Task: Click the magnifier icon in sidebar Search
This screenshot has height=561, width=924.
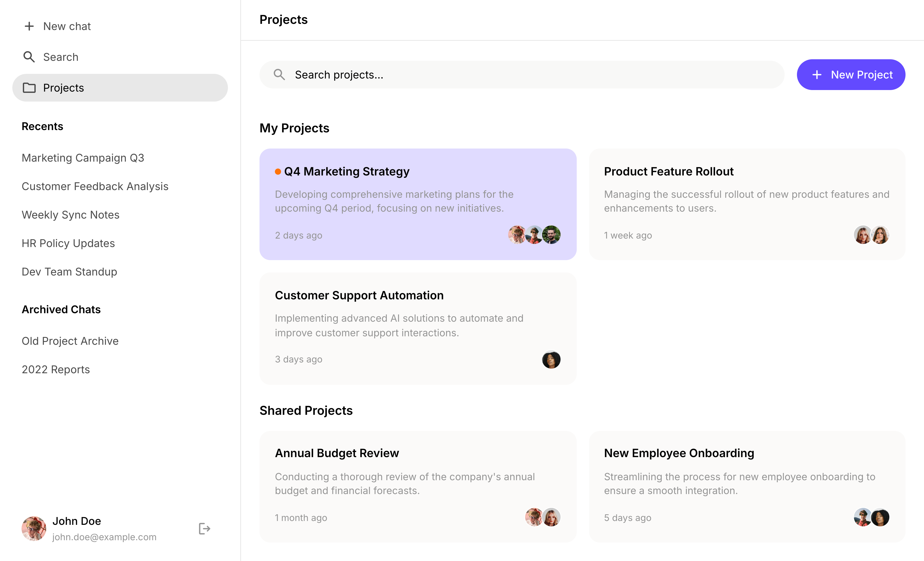Action: tap(29, 57)
